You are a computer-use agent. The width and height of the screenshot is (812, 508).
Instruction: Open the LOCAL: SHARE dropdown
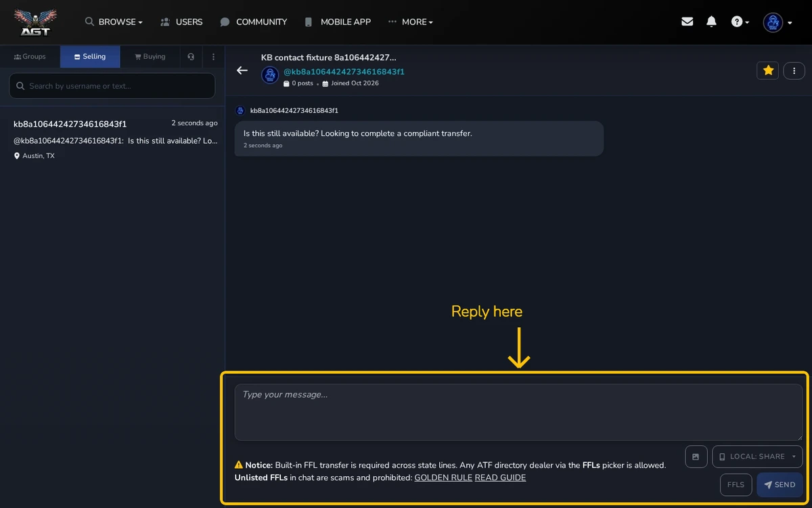coord(757,457)
